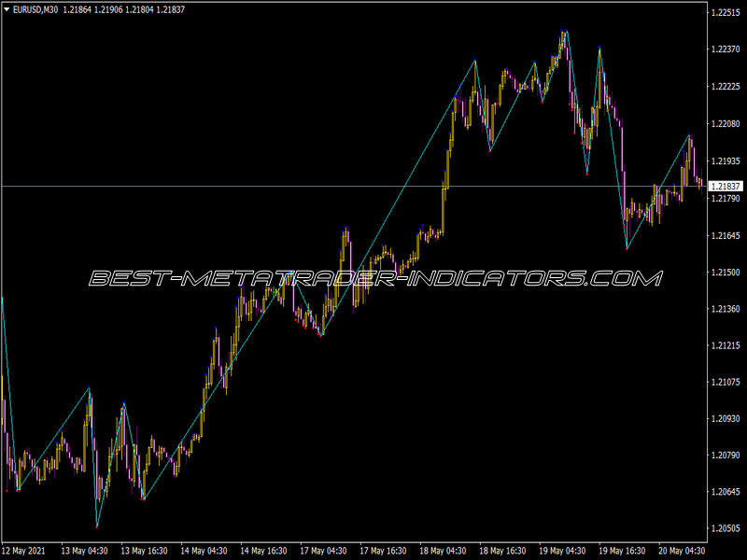Screen dimensions: 747x560
Task: Click price scale value 1.21935
Action: pos(726,161)
